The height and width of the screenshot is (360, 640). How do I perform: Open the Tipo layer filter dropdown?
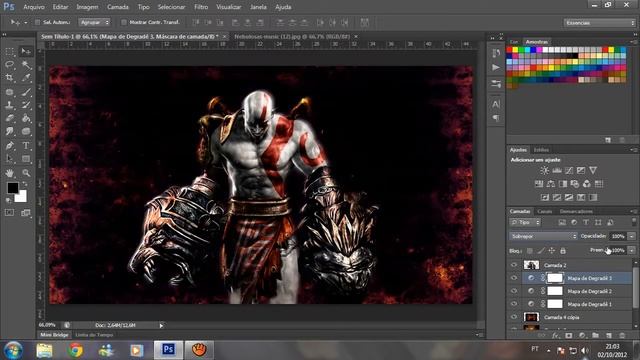pyautogui.click(x=525, y=222)
